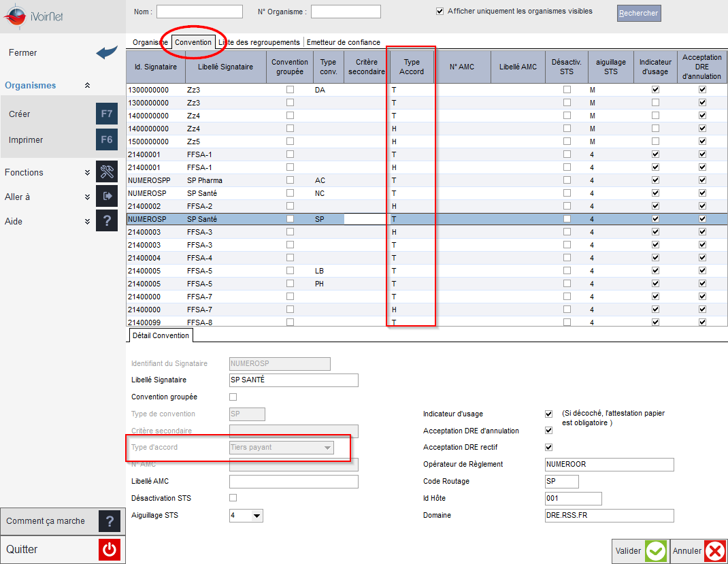Open the Type d'accord combo box
Image resolution: width=728 pixels, height=564 pixels.
tap(282, 448)
